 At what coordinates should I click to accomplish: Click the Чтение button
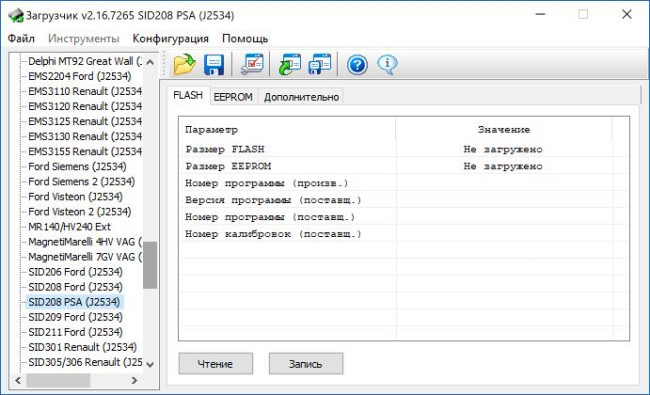216,364
